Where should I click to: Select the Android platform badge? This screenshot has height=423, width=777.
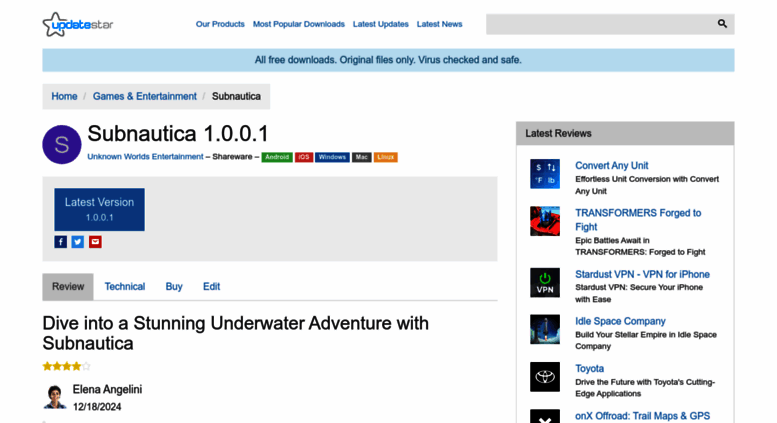(x=277, y=157)
